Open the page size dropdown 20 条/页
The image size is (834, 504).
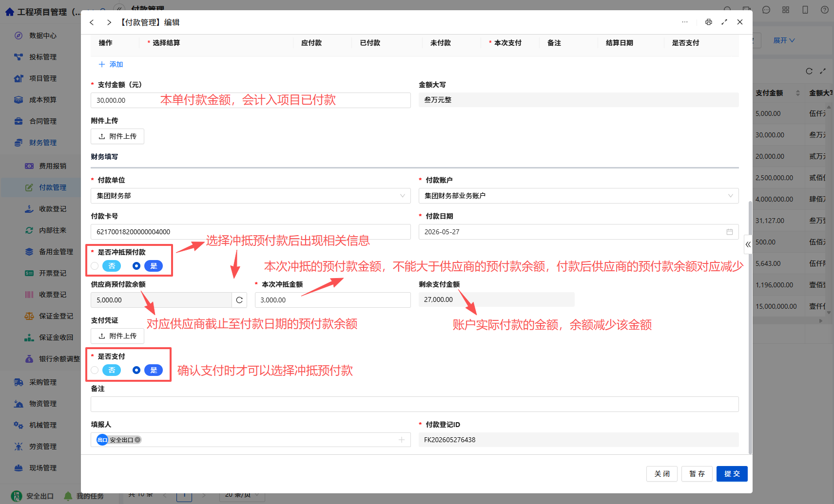point(242,495)
